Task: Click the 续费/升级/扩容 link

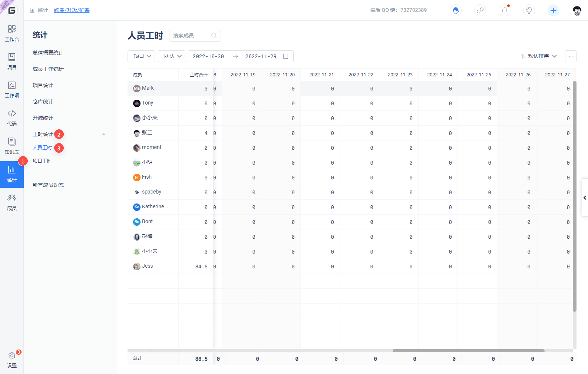Action: tap(72, 10)
